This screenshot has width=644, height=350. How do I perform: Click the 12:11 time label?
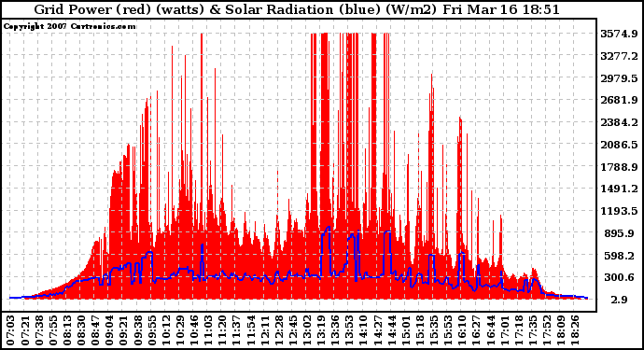(264, 330)
